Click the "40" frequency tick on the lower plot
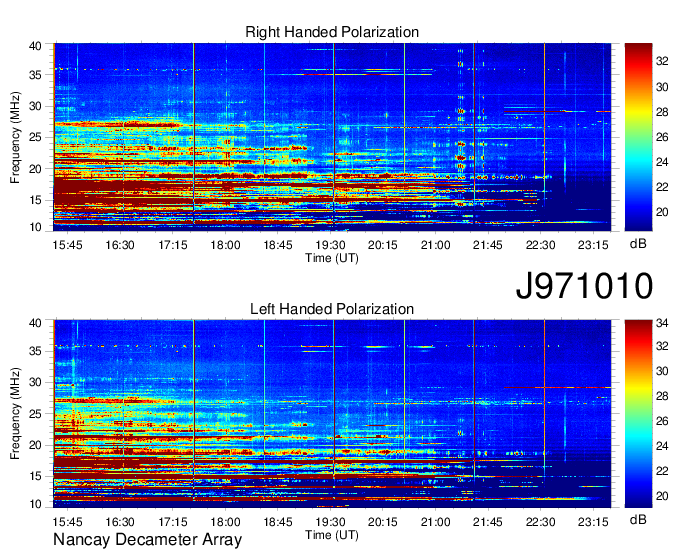This screenshot has width=680, height=552. click(x=35, y=323)
